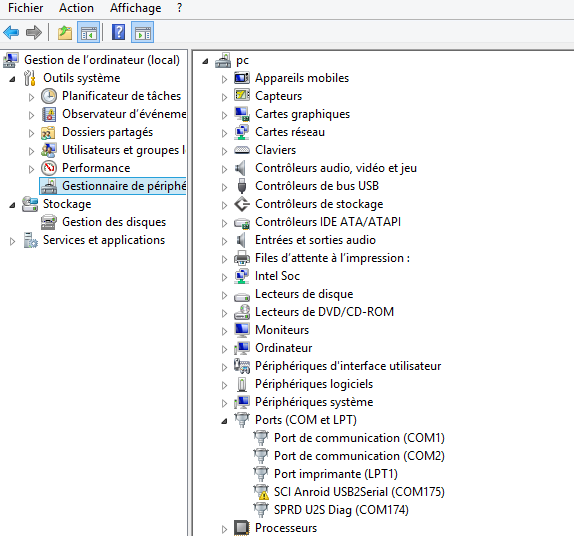Select Port imprimante (LPT1)

(336, 474)
